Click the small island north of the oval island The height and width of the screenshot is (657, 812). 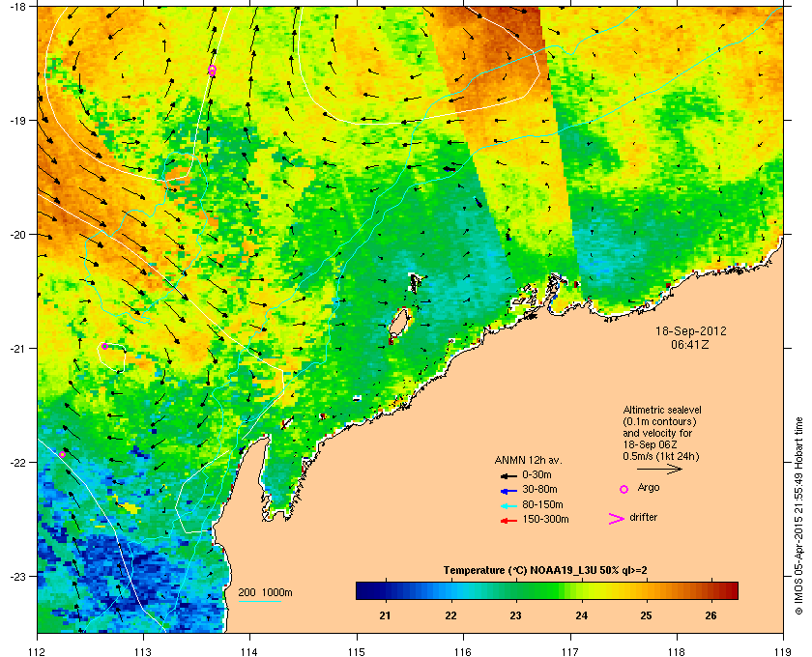(x=416, y=284)
